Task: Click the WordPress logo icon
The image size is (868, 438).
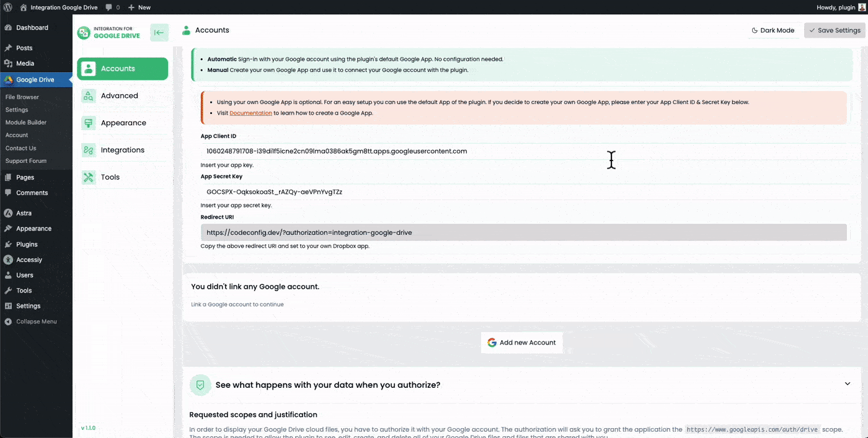Action: 8,7
